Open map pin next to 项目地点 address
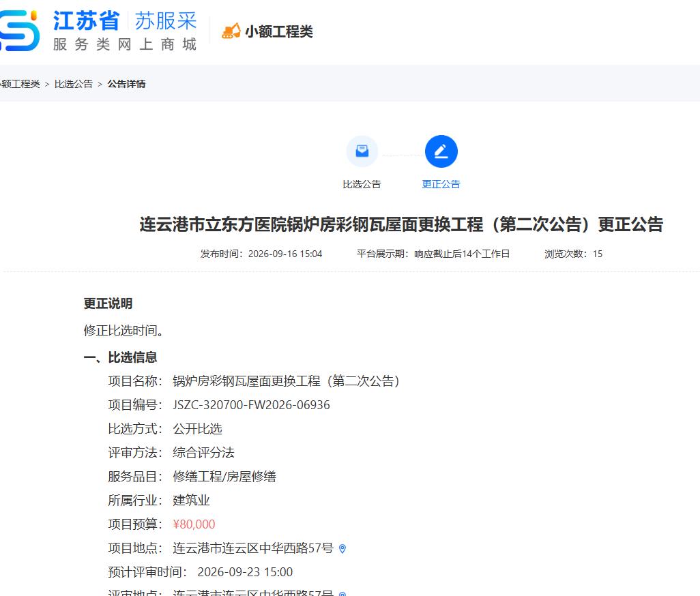This screenshot has width=700, height=596. tap(342, 549)
